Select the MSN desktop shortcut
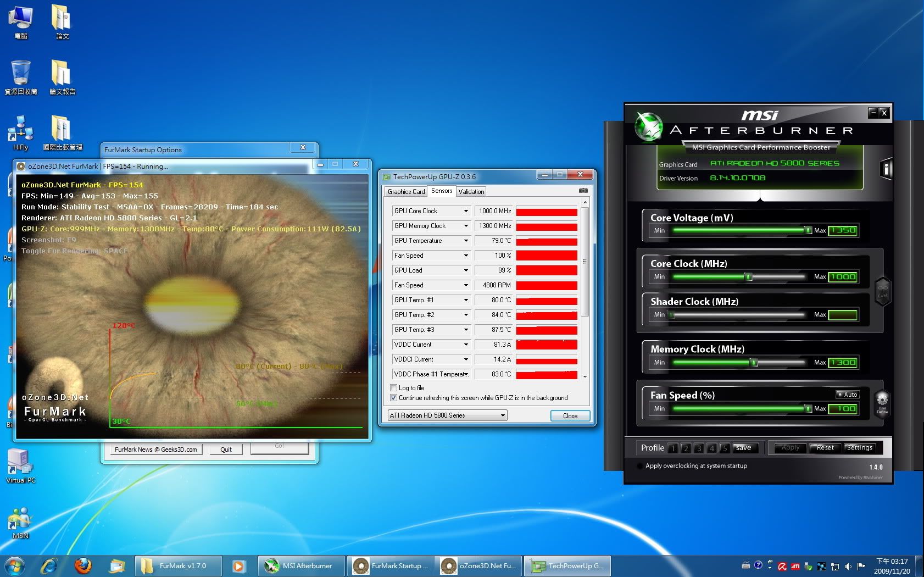This screenshot has width=924, height=577. pos(21,522)
